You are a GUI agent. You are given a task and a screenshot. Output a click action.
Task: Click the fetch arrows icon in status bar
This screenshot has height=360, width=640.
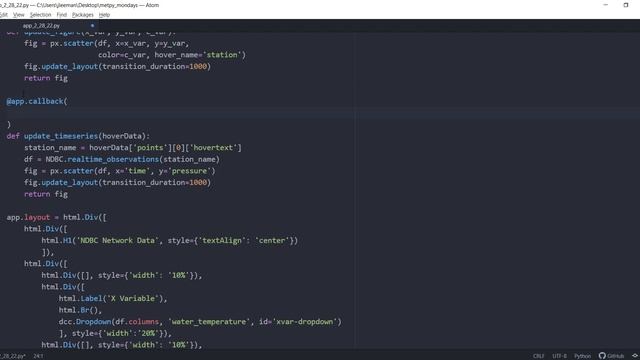635,356
